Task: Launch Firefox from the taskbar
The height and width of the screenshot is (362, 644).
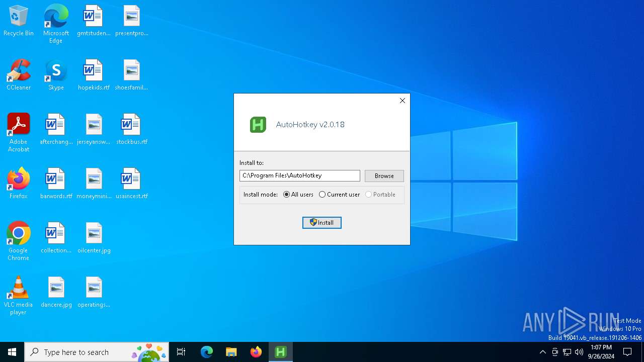Action: tap(256, 352)
